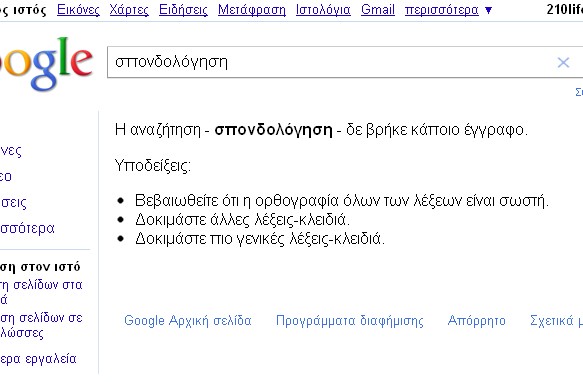
Task: Open Χάρτες from the top navigation
Action: coord(129,10)
